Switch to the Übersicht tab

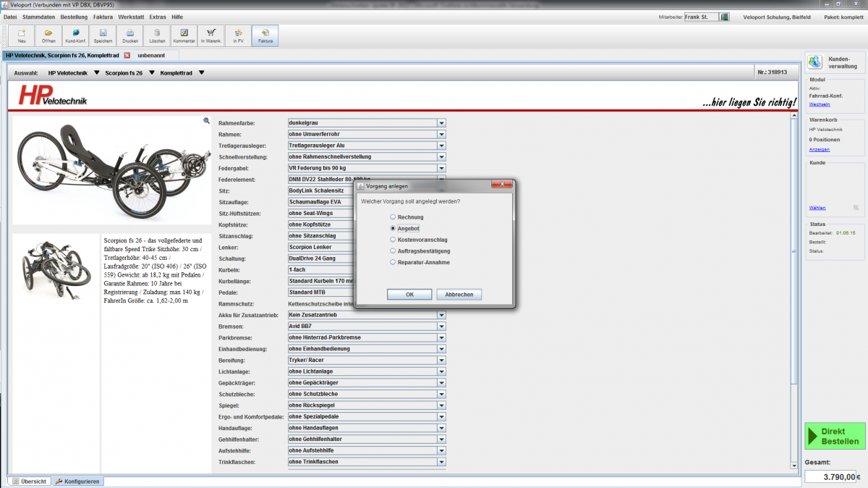(29, 481)
